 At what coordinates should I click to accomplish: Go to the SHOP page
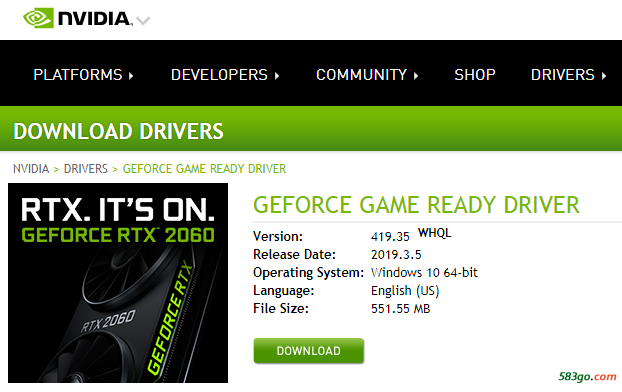coord(475,75)
